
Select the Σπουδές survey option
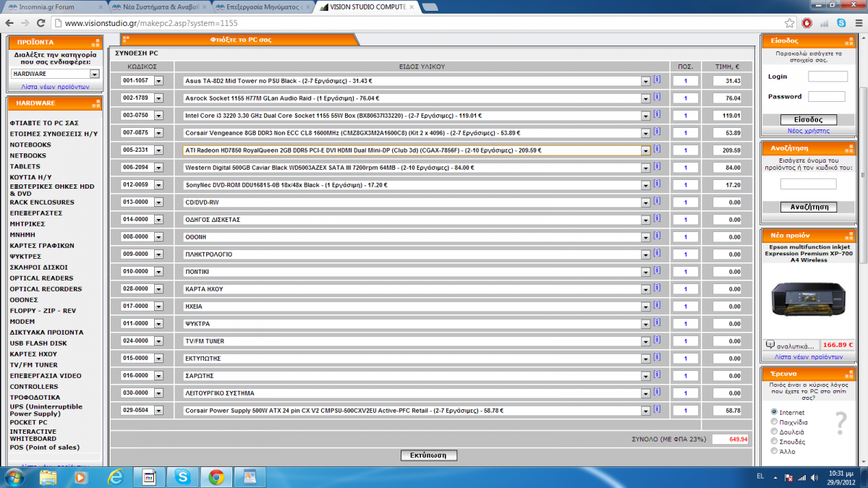coord(775,441)
